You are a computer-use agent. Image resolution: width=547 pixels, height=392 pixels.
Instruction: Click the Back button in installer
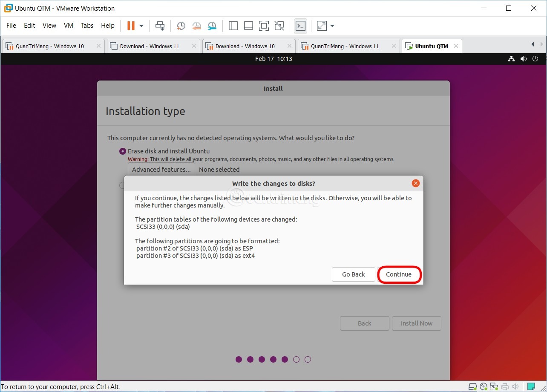[365, 323]
